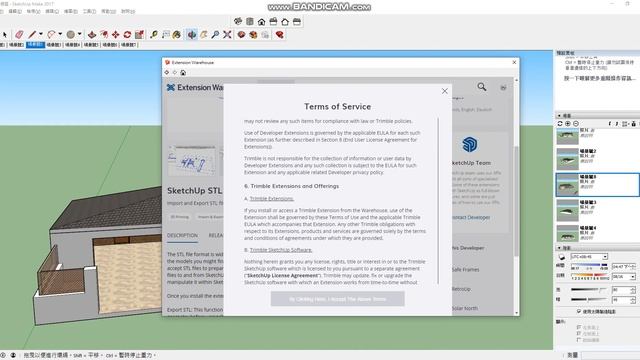640x360 pixels.
Task: Click the shadow time input field
Action: coord(624,267)
